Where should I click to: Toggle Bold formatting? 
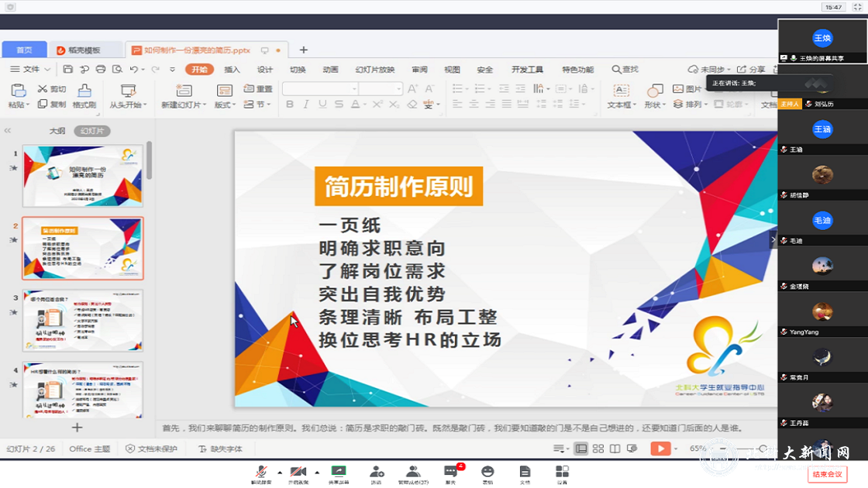click(x=290, y=104)
